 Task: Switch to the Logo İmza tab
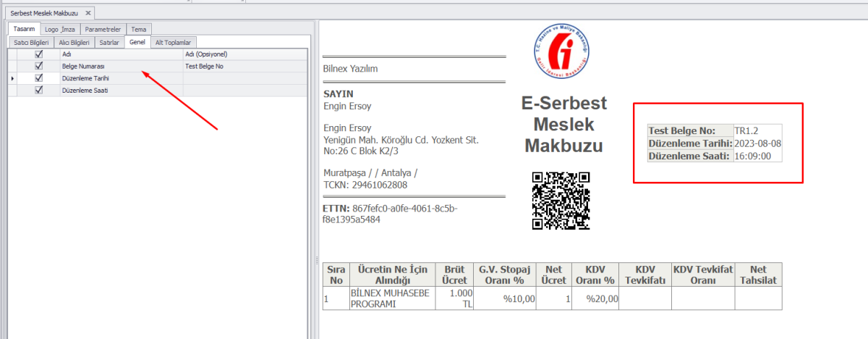coord(59,29)
